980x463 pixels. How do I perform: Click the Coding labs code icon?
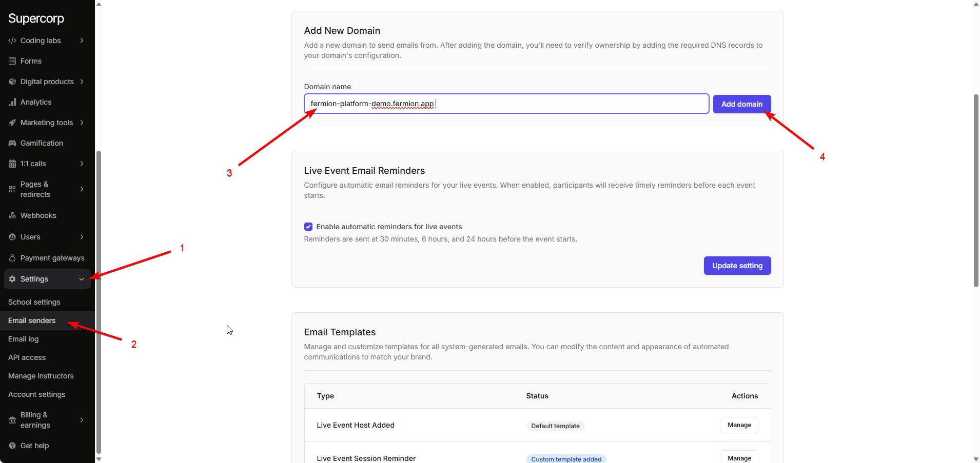12,41
